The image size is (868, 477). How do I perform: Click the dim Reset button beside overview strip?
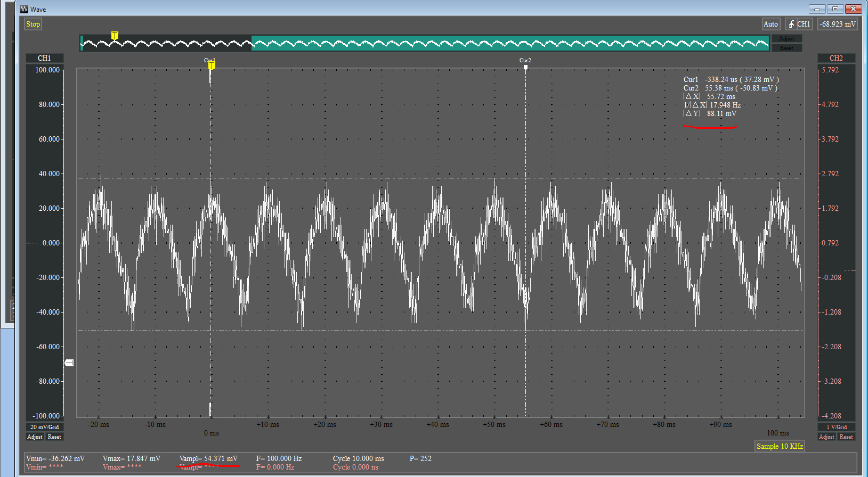(786, 48)
